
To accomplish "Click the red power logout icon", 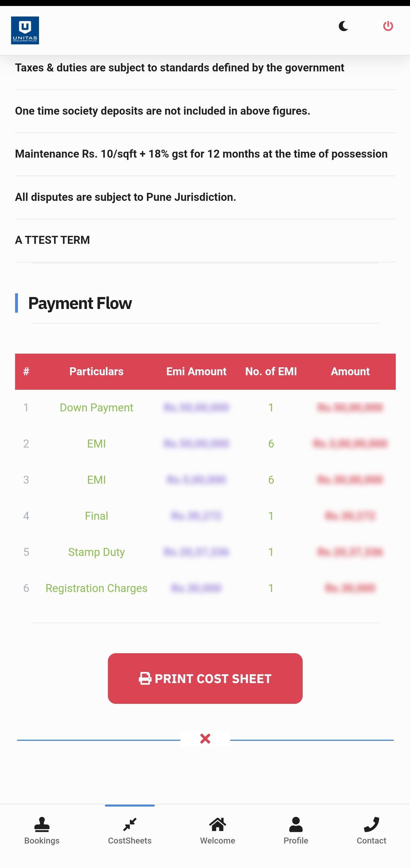I will tap(388, 26).
